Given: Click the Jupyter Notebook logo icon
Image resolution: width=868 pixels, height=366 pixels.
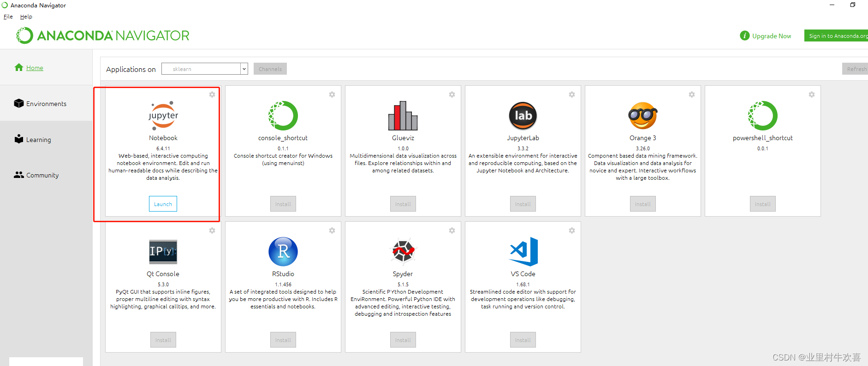Looking at the screenshot, I should [x=163, y=115].
